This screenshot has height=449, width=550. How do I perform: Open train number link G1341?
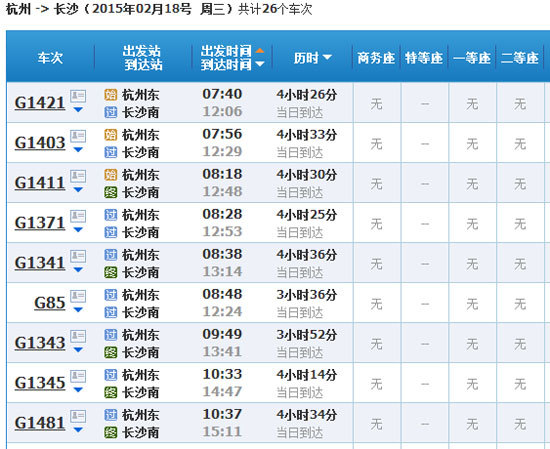(40, 263)
